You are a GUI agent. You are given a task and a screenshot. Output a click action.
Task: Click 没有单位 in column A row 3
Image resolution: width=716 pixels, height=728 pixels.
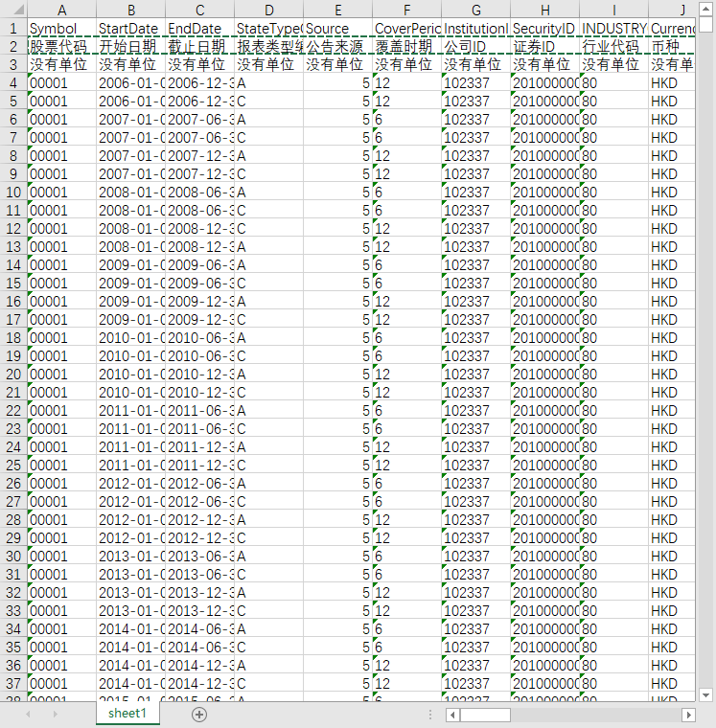tap(61, 64)
